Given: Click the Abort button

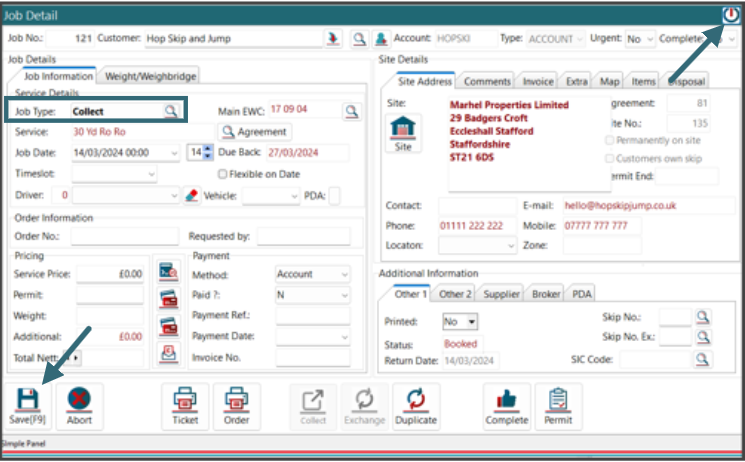Looking at the screenshot, I should pos(79,406).
